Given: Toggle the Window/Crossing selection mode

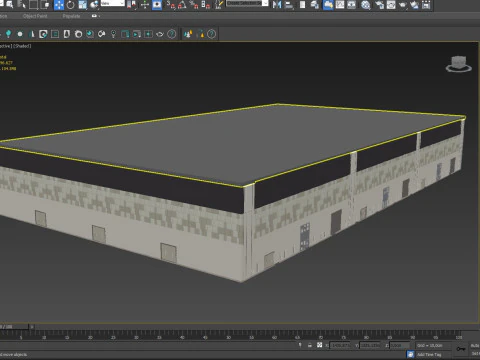Looking at the screenshot, I should [x=45, y=5].
